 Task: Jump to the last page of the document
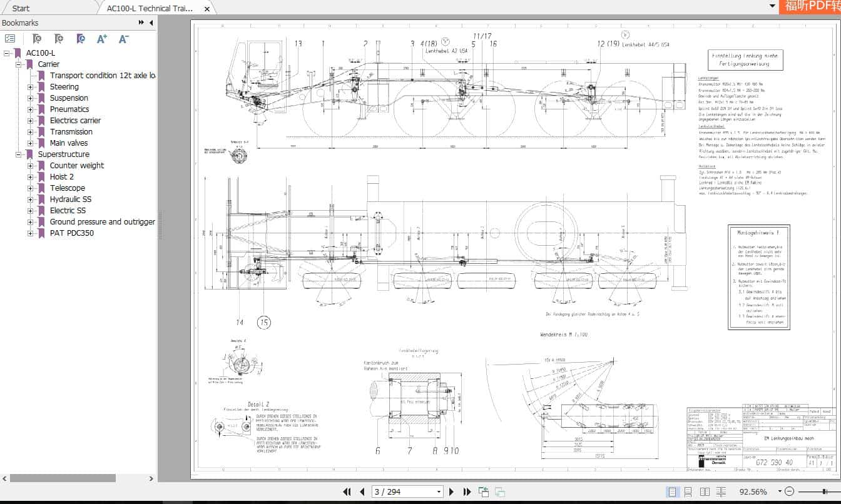tap(467, 492)
